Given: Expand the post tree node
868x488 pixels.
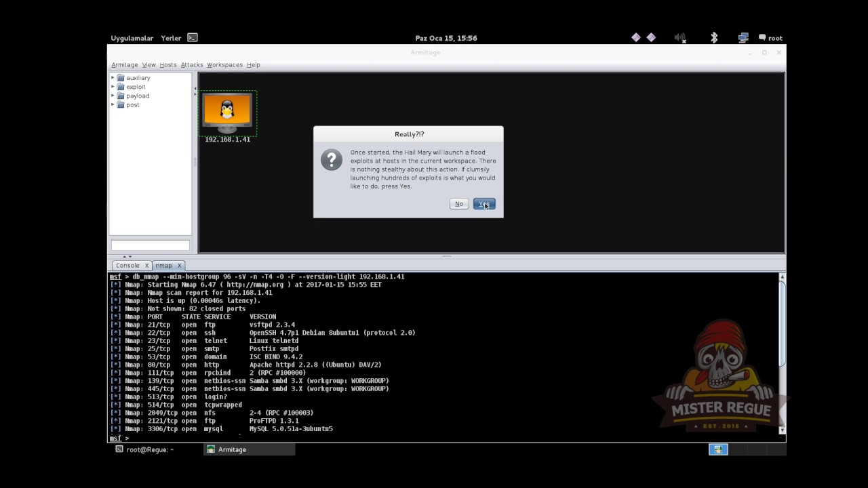Looking at the screenshot, I should 113,104.
